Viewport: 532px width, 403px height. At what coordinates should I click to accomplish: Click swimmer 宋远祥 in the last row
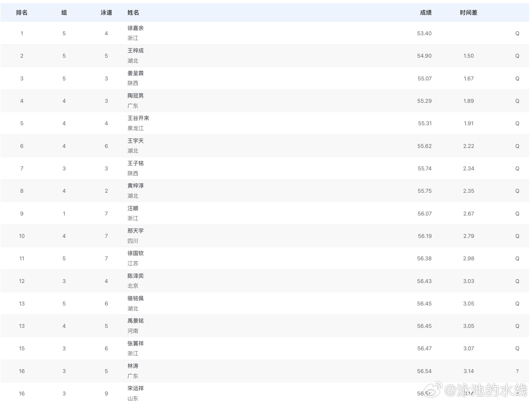click(135, 388)
